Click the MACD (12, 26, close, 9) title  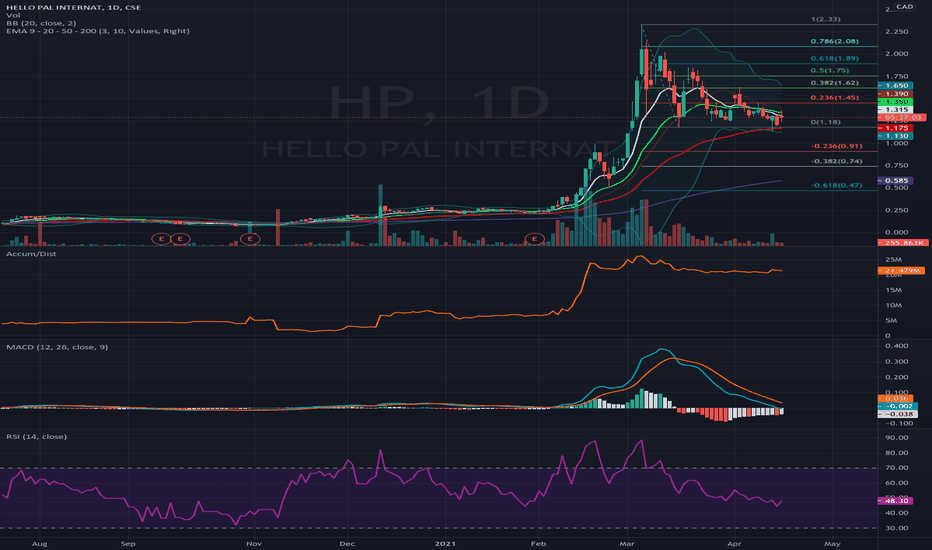[x=57, y=347]
